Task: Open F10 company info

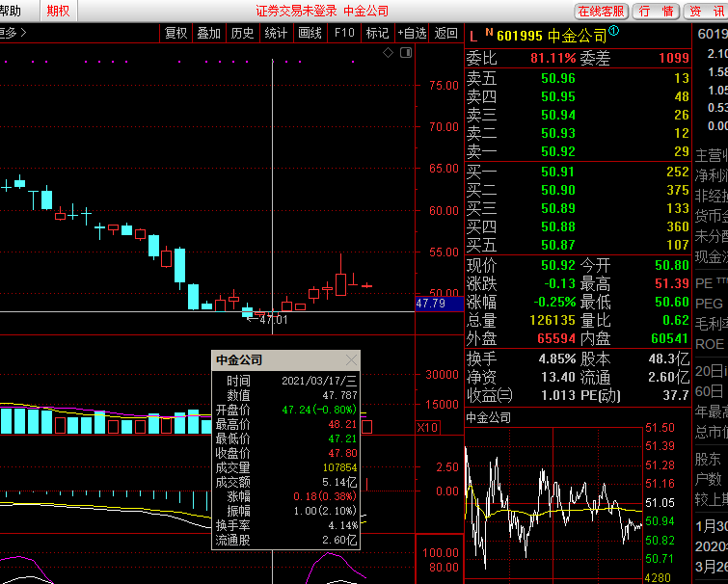Action: [x=344, y=33]
